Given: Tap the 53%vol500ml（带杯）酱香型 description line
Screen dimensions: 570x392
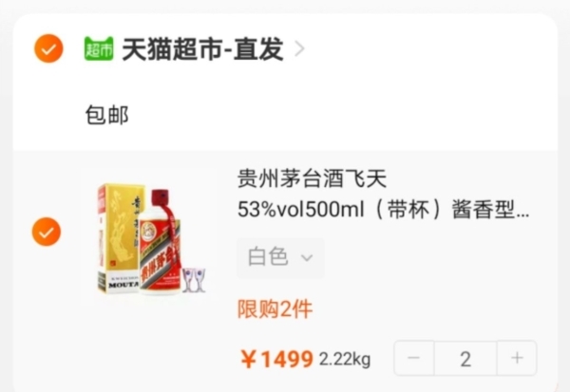Looking at the screenshot, I should (383, 210).
